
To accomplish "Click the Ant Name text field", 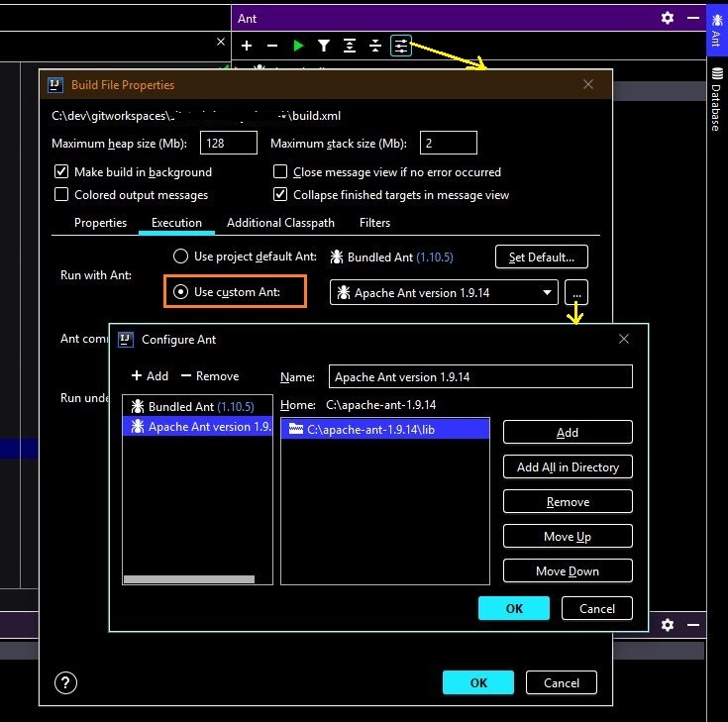I will pos(480,376).
